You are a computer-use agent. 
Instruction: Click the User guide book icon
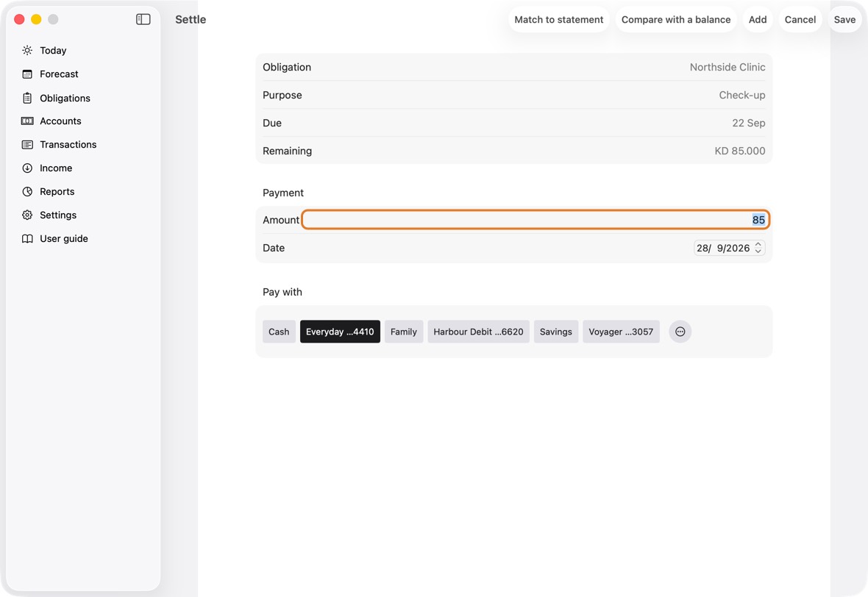pyautogui.click(x=27, y=238)
